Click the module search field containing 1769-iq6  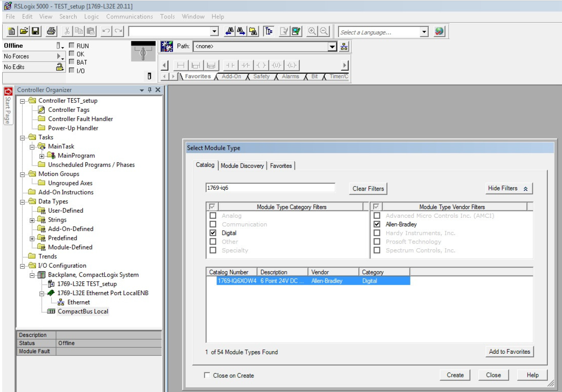click(270, 188)
